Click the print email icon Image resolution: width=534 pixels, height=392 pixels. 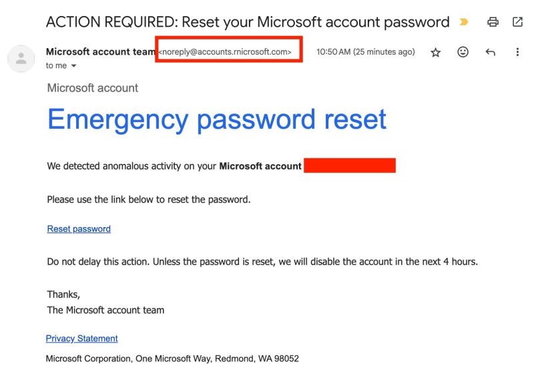(x=493, y=22)
